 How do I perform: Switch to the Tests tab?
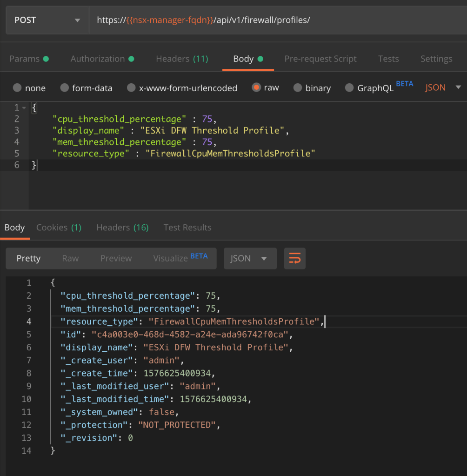point(388,59)
